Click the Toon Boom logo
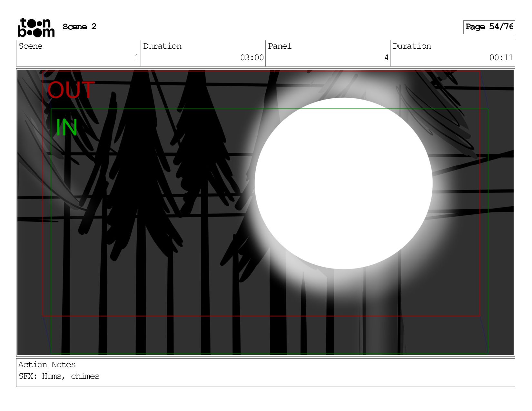 (36, 27)
